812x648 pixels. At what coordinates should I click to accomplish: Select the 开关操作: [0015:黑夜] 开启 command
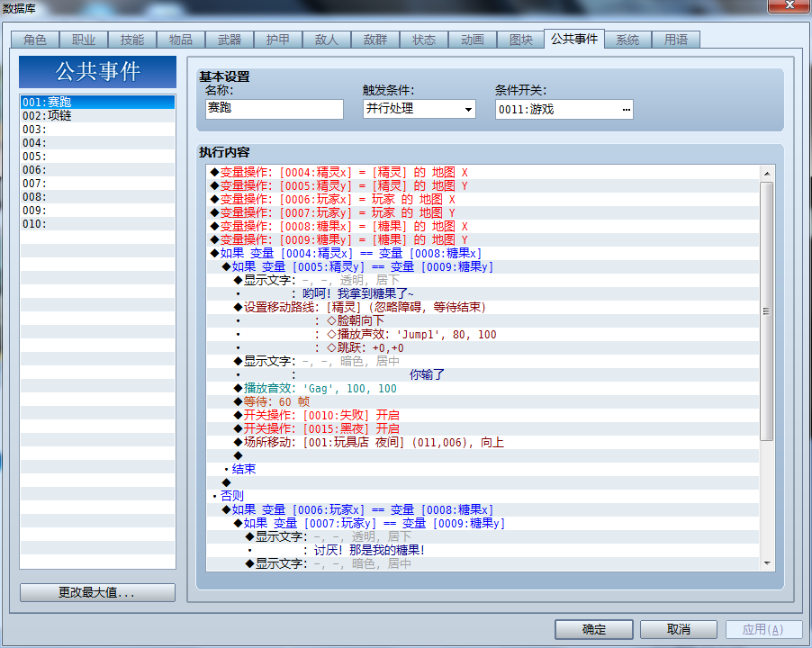pos(483,428)
